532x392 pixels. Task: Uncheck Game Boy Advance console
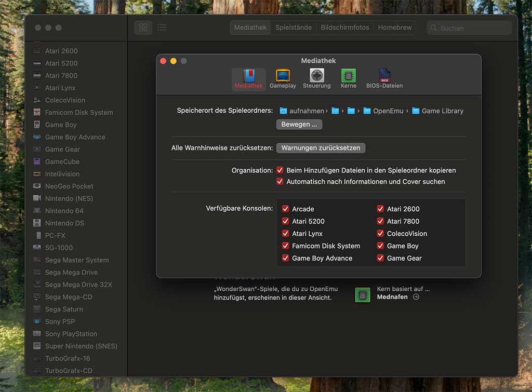285,258
